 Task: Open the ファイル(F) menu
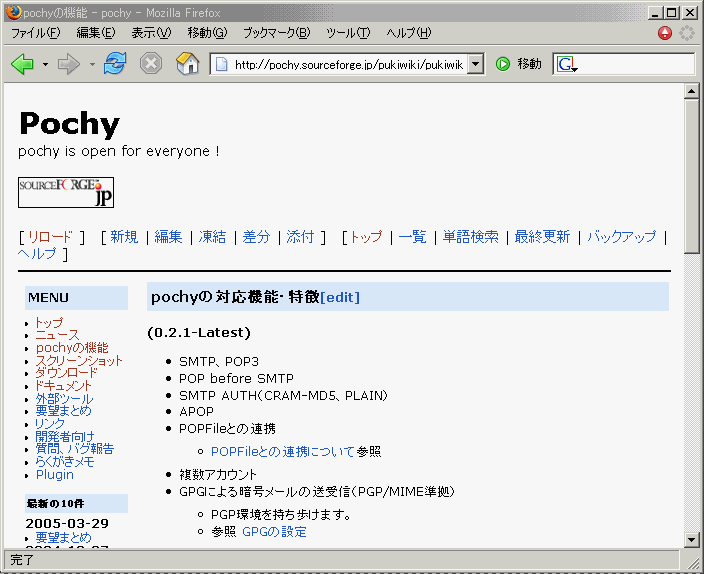(x=35, y=33)
